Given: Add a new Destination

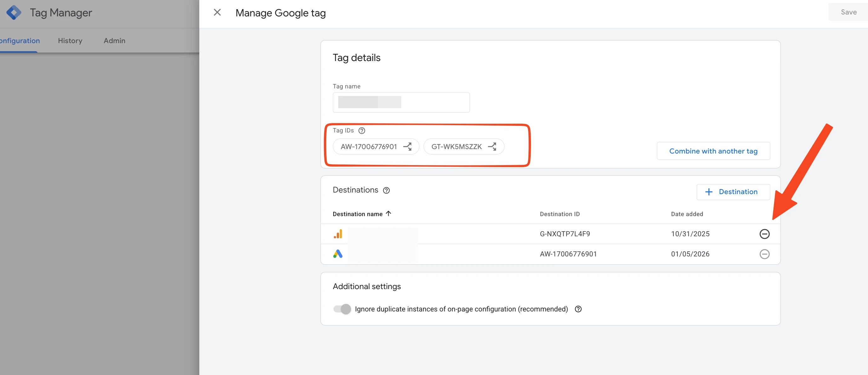Looking at the screenshot, I should pos(733,192).
